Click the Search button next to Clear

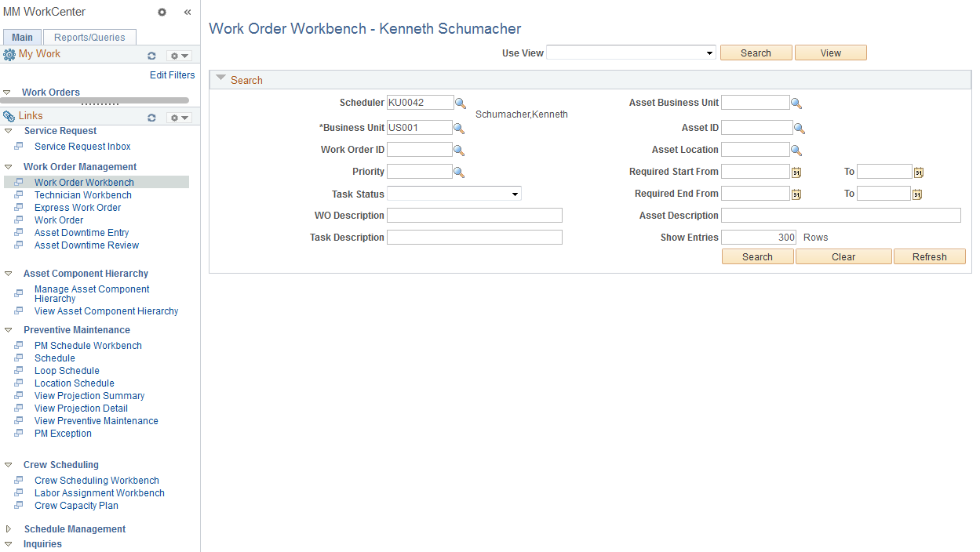(757, 256)
